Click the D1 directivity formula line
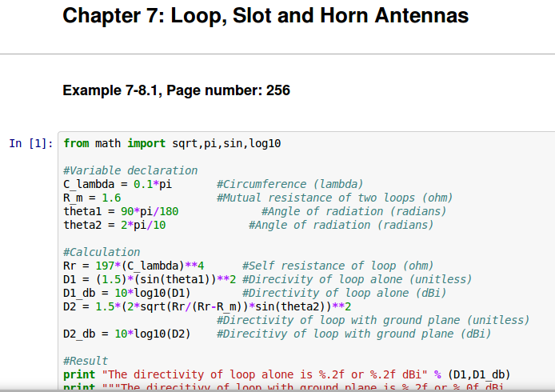Viewport: 555px width, 392px height. [x=150, y=279]
